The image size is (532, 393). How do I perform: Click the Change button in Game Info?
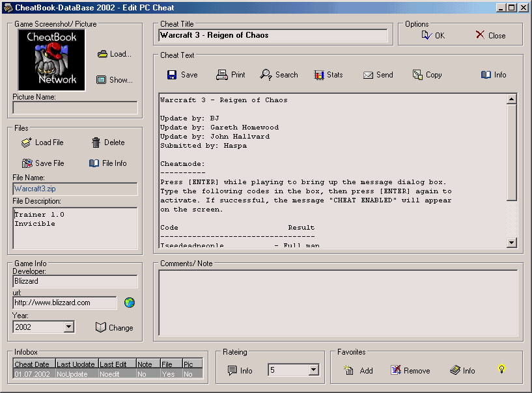(114, 327)
